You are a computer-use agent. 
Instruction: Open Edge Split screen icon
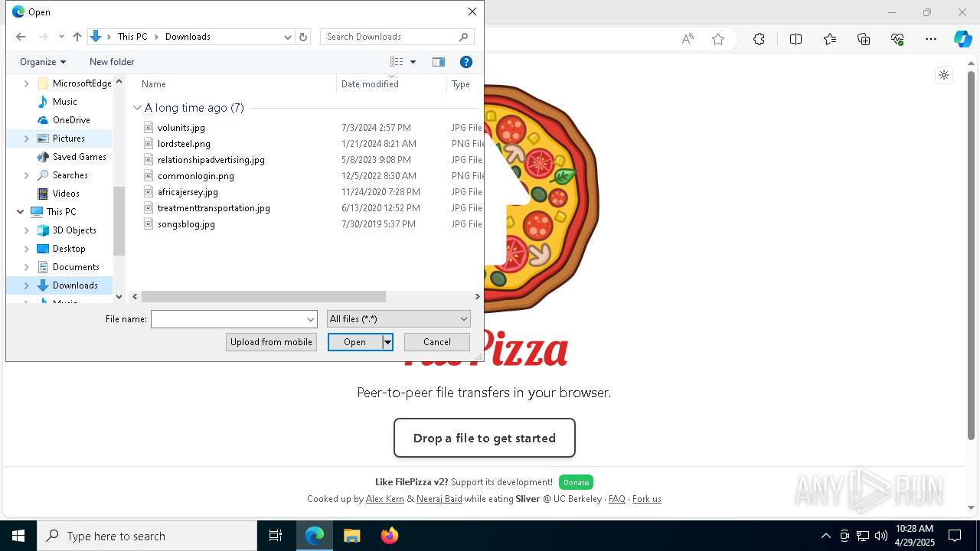pyautogui.click(x=795, y=39)
